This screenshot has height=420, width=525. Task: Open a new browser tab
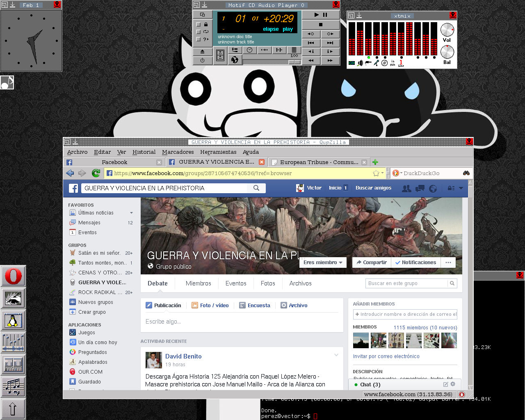375,162
